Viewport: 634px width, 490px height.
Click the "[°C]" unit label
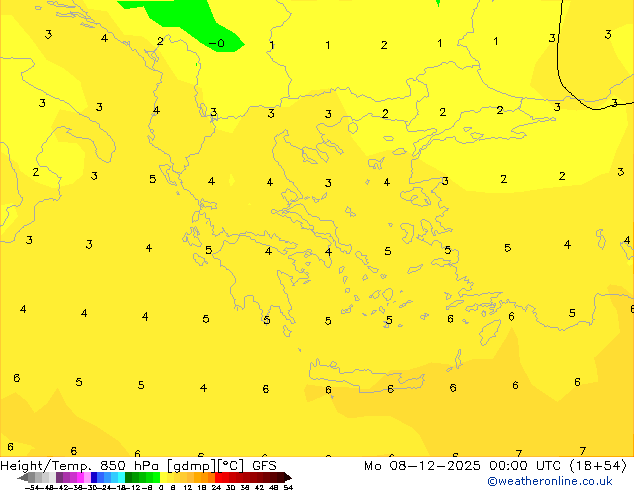(231, 466)
